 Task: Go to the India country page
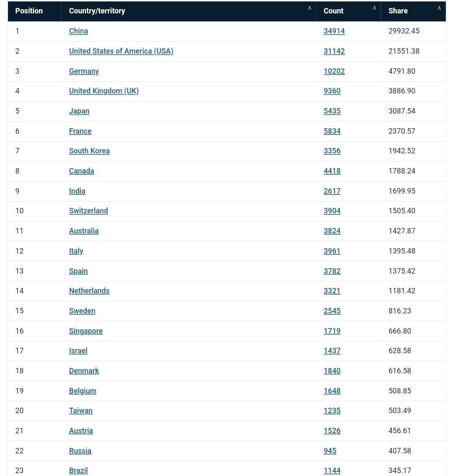pos(77,191)
